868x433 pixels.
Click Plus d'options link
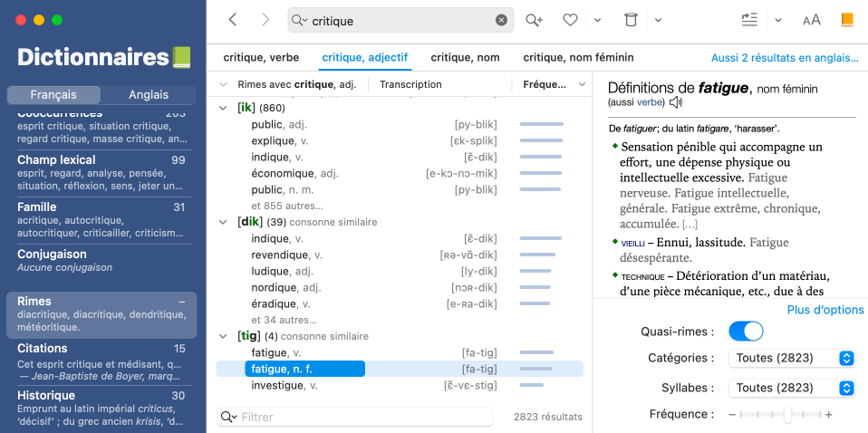(x=825, y=310)
